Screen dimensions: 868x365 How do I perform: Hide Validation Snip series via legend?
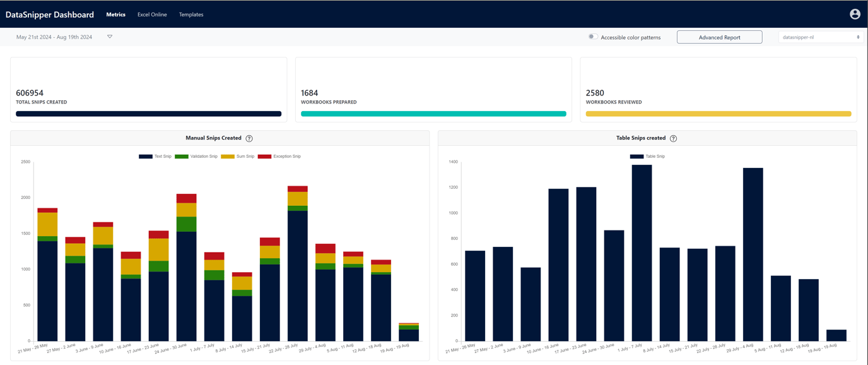pyautogui.click(x=196, y=156)
